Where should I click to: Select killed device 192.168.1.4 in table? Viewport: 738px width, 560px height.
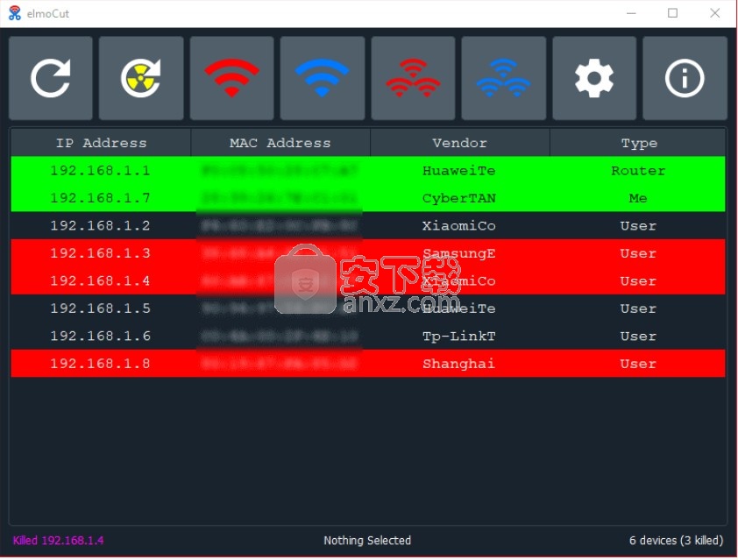coord(368,281)
